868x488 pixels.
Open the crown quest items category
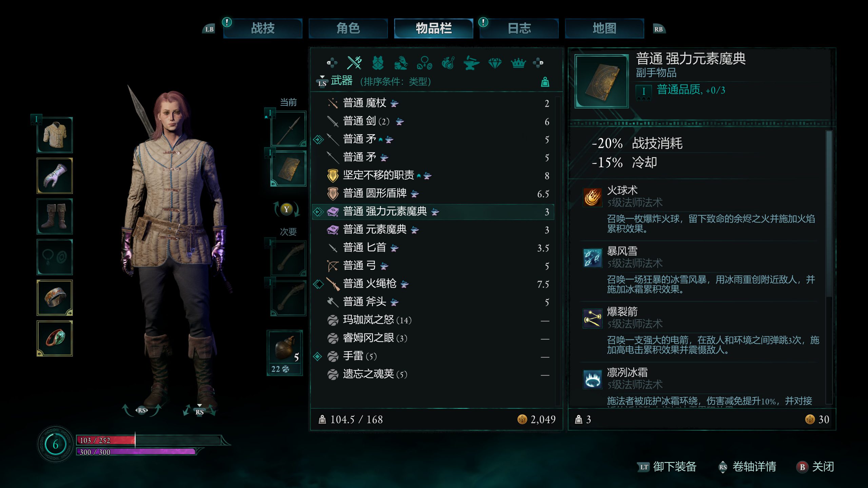point(518,63)
